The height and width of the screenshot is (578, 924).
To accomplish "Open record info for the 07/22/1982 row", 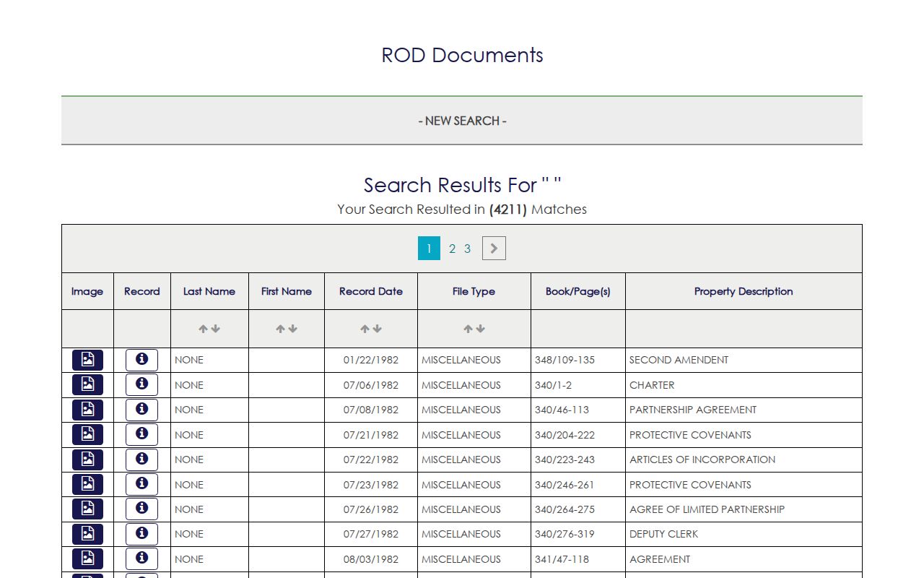I will pos(141,460).
